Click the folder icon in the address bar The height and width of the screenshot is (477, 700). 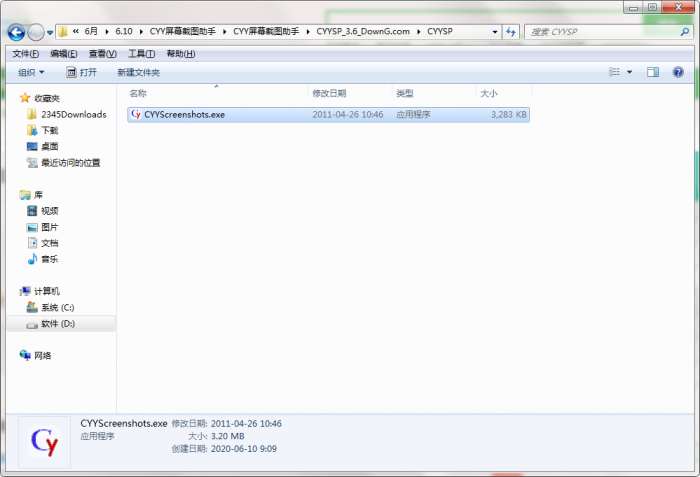point(63,32)
